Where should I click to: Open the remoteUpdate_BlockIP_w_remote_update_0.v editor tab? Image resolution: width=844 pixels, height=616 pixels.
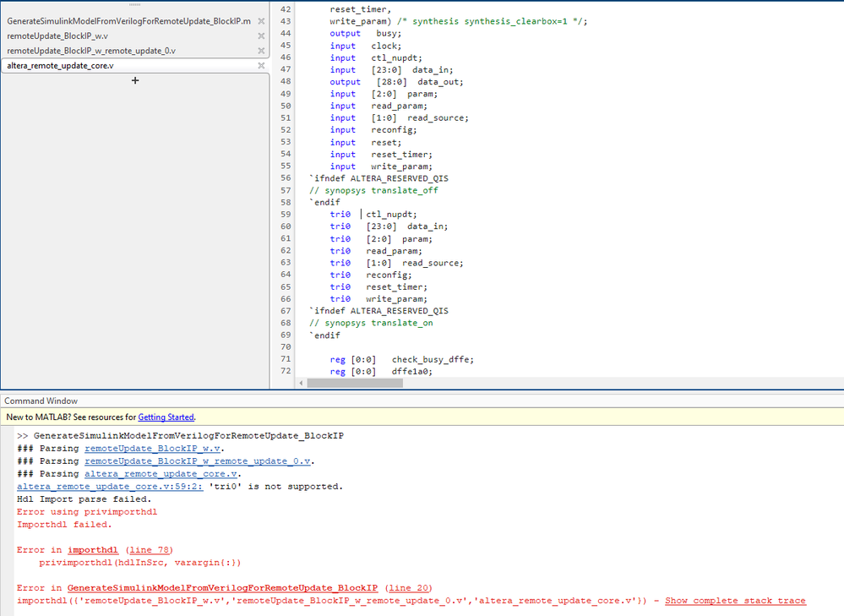91,51
